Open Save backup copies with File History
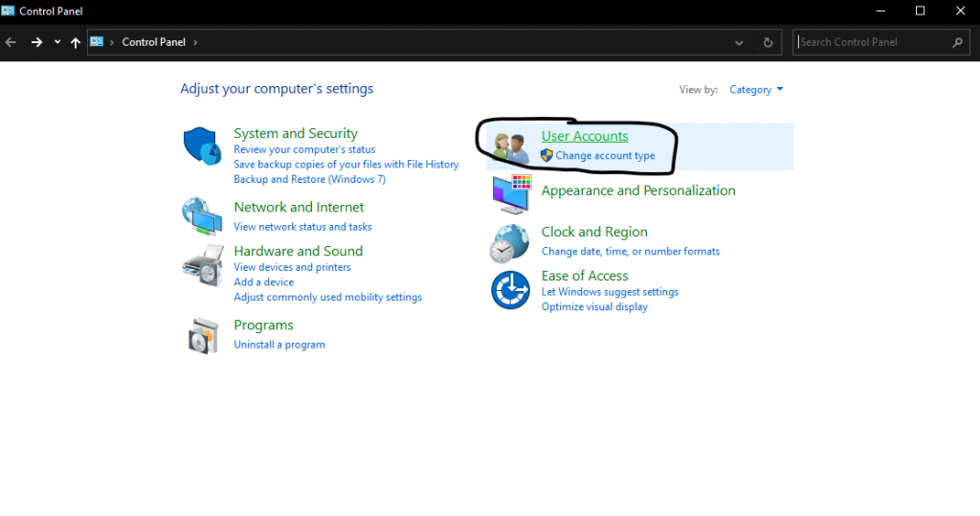 point(346,165)
